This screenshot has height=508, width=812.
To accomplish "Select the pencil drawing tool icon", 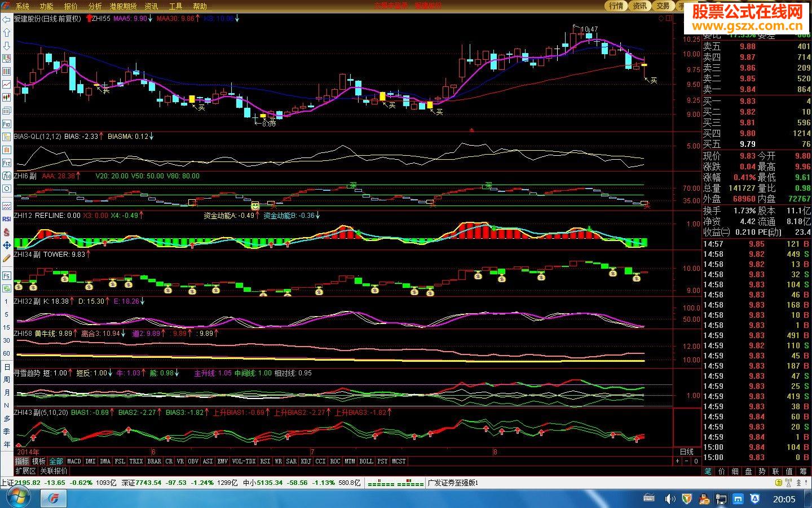I will click(6, 258).
